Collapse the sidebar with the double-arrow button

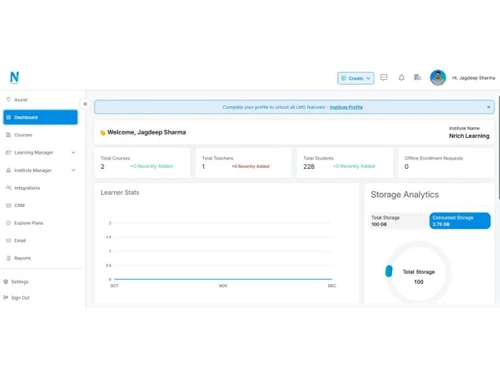pyautogui.click(x=85, y=104)
